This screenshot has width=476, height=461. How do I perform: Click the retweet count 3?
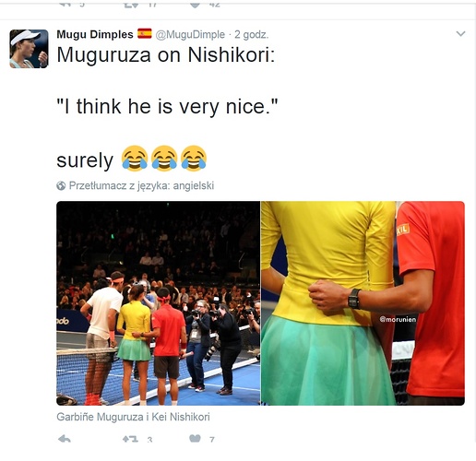click(x=149, y=440)
